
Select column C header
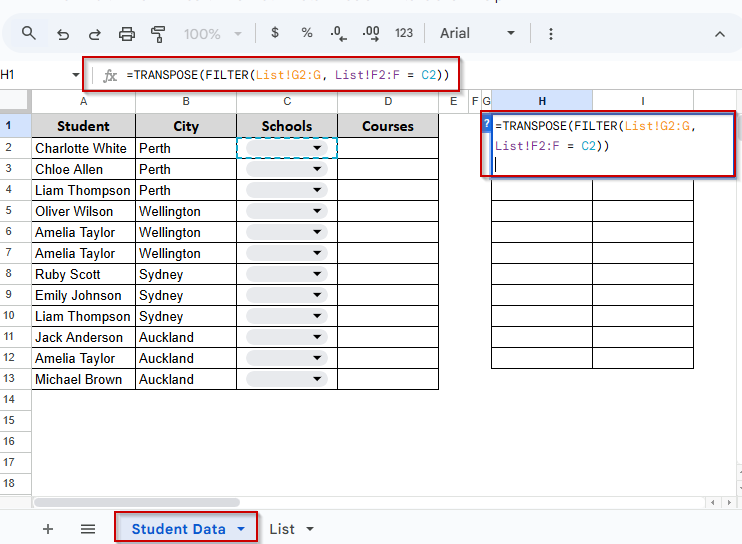pos(287,101)
